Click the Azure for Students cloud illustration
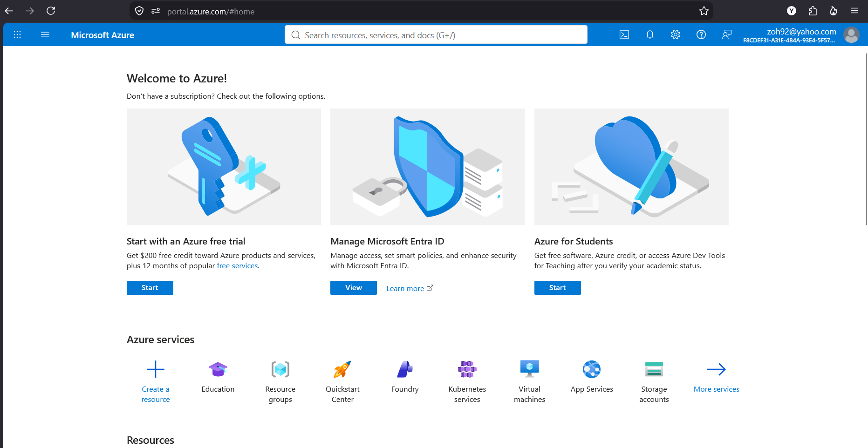Image resolution: width=868 pixels, height=448 pixels. coord(631,167)
